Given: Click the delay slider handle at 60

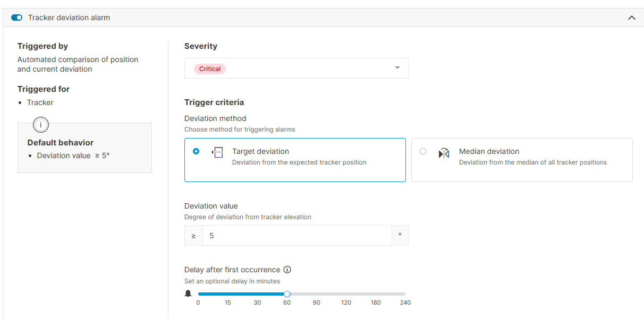Looking at the screenshot, I should click(x=287, y=293).
